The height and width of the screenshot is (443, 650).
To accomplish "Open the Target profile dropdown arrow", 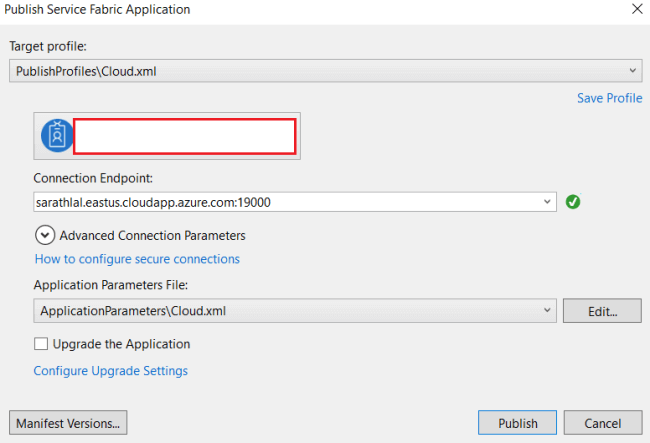I will tap(634, 72).
